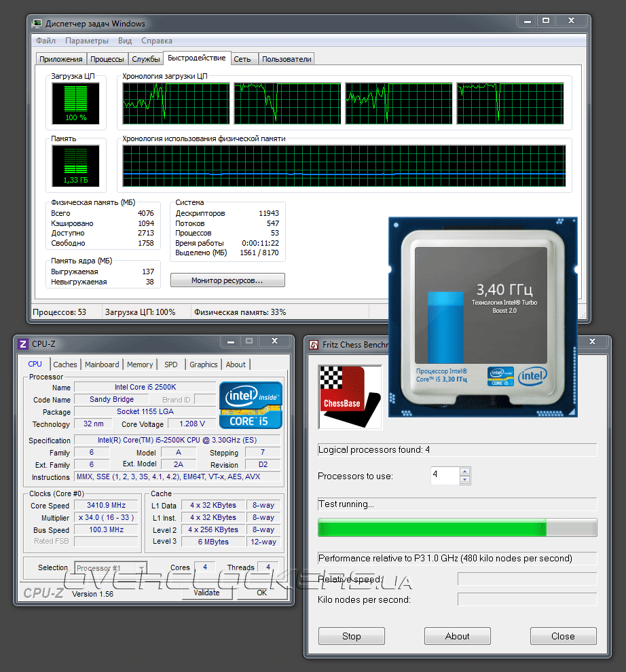Click the CPU-Z purple Z title icon
This screenshot has height=672, width=626.
click(23, 343)
